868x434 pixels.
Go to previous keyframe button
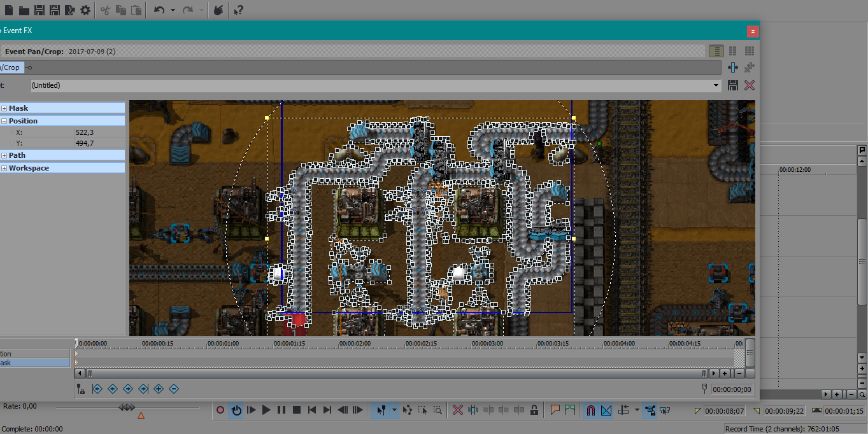click(x=113, y=388)
